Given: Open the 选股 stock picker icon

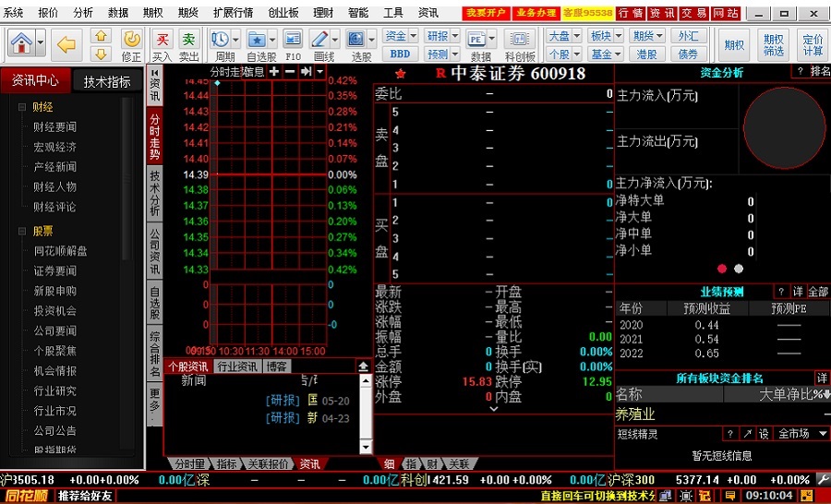Looking at the screenshot, I should tap(355, 39).
